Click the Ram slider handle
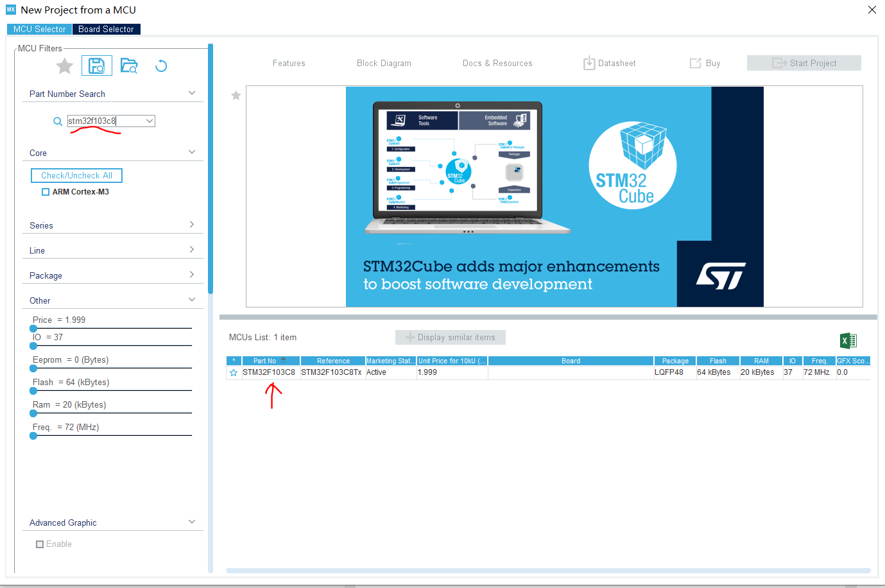This screenshot has height=588, width=885. pos(33,413)
